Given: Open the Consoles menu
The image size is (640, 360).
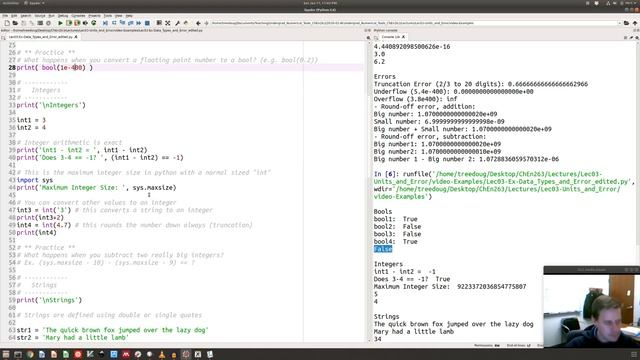Looking at the screenshot, I should point(78,16).
